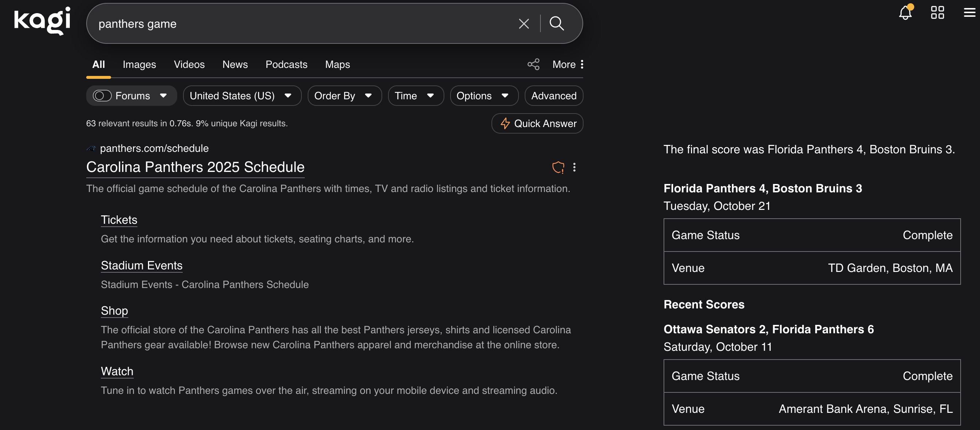This screenshot has height=430, width=980.
Task: Click the share results icon
Action: [533, 64]
